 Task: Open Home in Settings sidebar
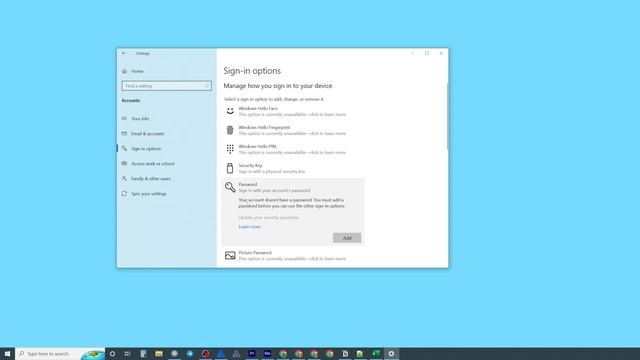tap(133, 71)
